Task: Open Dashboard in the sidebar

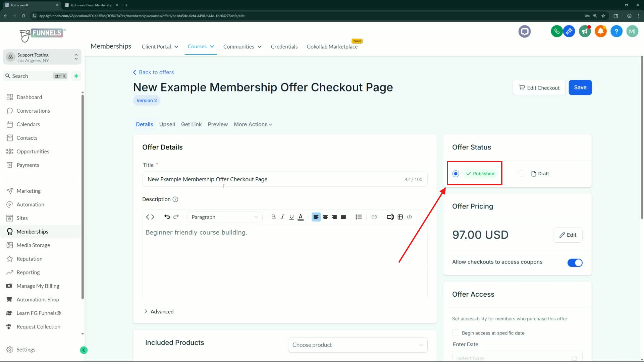Action: pos(29,97)
